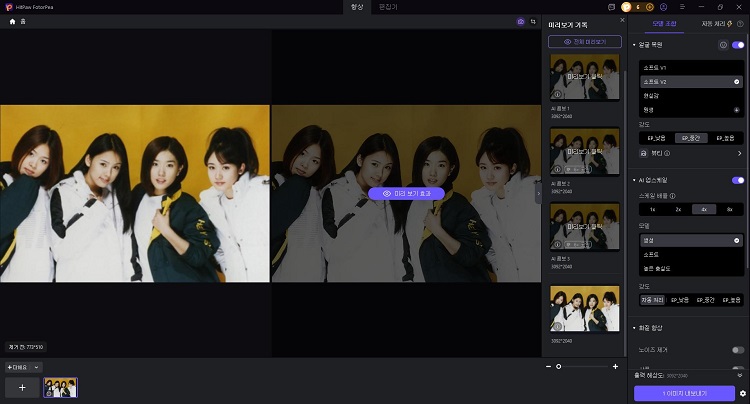Click the gold P points coin icon
Screen dimensions: 750x404
(626, 7)
